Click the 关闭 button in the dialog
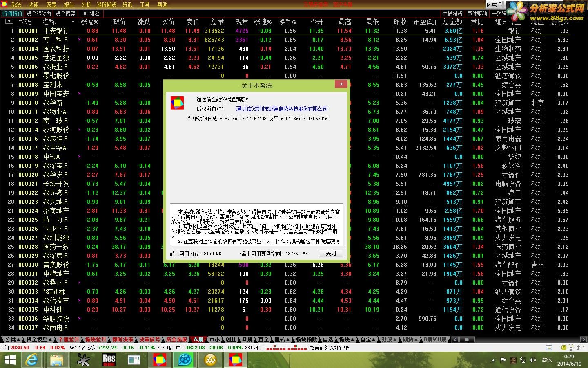Image resolution: width=588 pixels, height=368 pixels. [331, 253]
